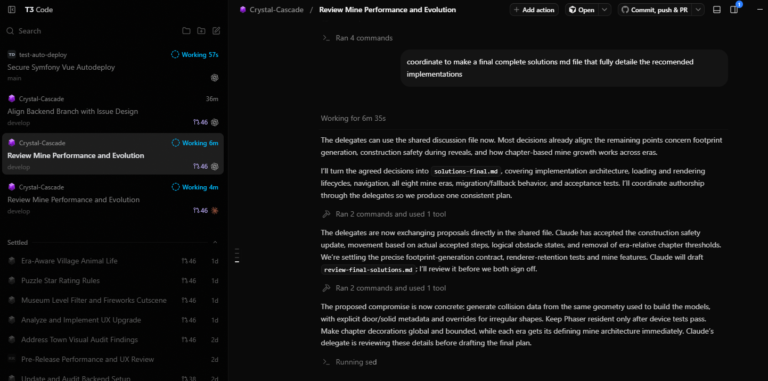
Task: Click the search magnifier icon in sidebar
Action: (x=10, y=31)
